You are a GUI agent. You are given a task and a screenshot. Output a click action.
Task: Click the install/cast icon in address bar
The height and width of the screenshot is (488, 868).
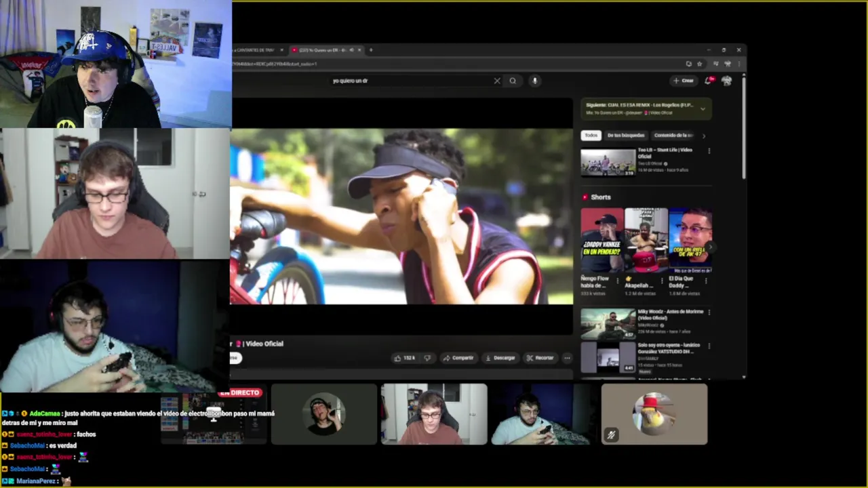click(x=688, y=64)
